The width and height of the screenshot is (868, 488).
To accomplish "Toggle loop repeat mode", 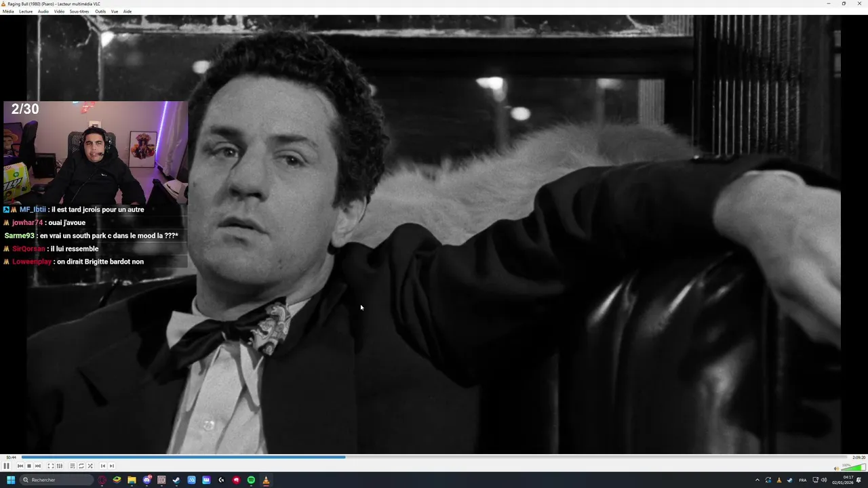I will [x=81, y=466].
